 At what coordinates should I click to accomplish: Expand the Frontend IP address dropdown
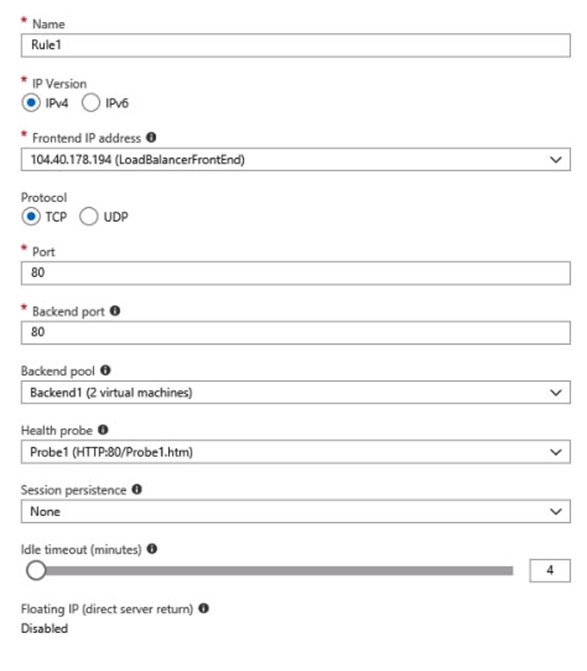pos(296,160)
